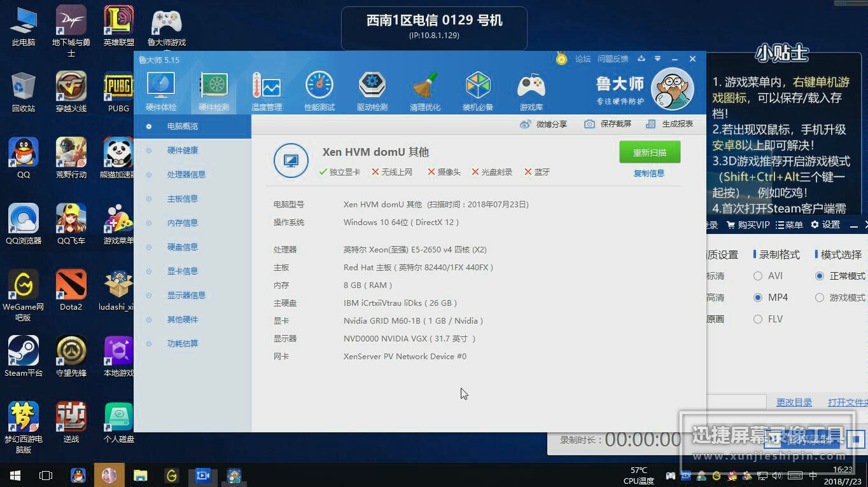This screenshot has width=868, height=487.
Task: Select the 硬件检测 hardware detection tab
Action: tap(214, 92)
